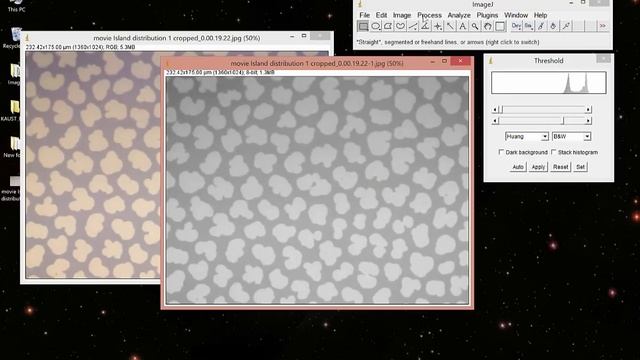Open the Analyze menu

point(459,15)
